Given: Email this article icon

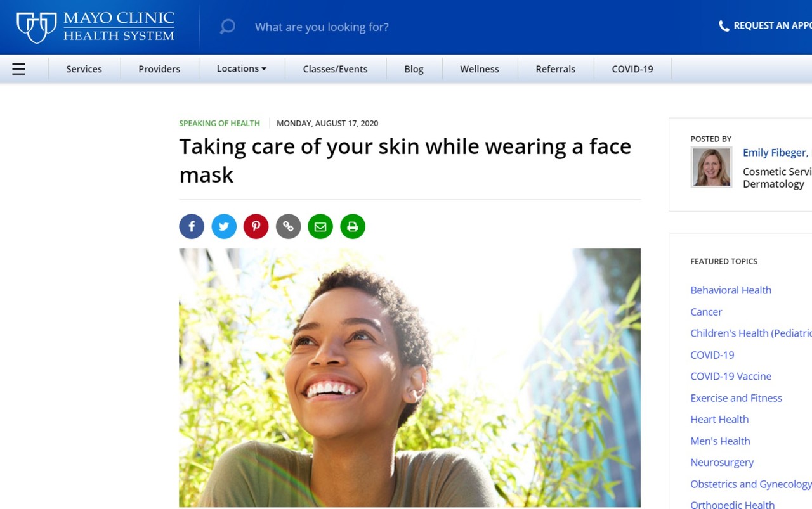Looking at the screenshot, I should pos(320,226).
